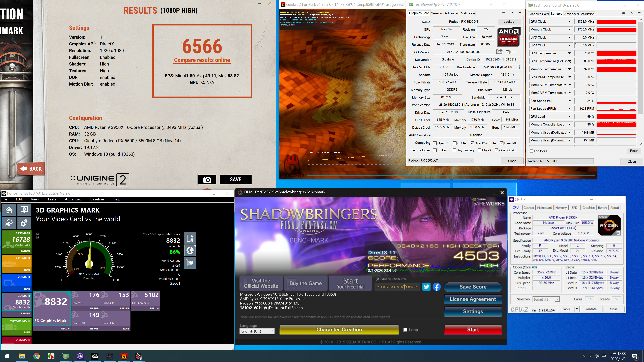644x362 pixels.
Task: Open hamburger menu in GPU-Z Sensors window
Action: (639, 13)
